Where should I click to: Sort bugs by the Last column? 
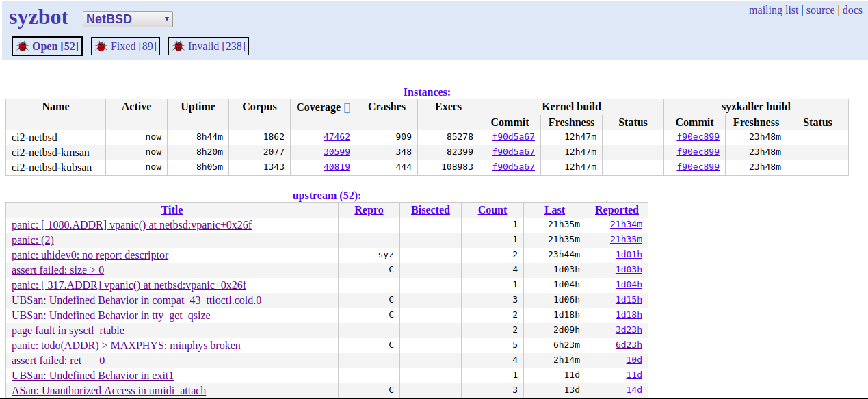pos(555,210)
